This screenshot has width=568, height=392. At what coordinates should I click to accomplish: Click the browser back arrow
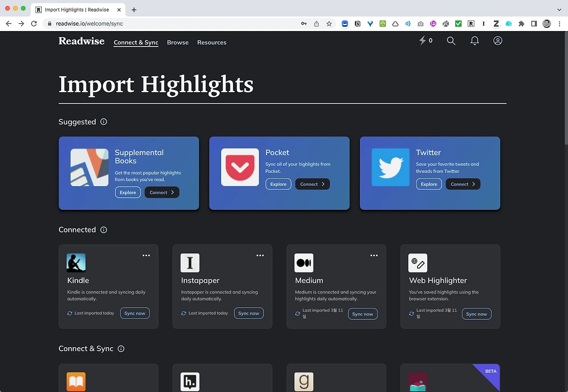pos(8,24)
